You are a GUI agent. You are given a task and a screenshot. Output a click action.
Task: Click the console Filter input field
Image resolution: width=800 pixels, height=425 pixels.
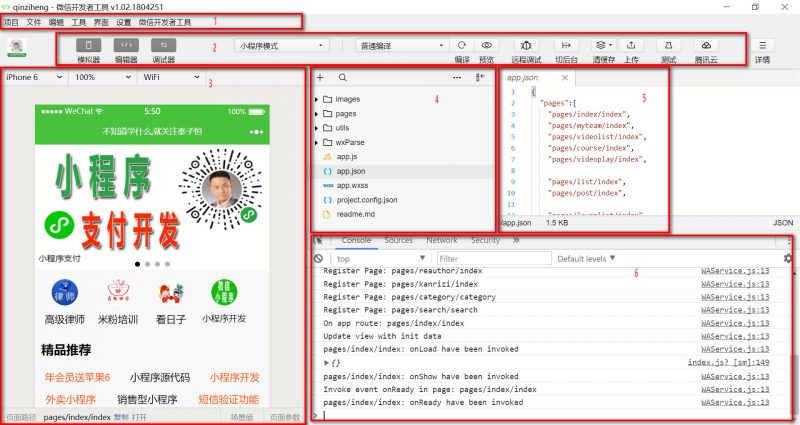tap(493, 259)
